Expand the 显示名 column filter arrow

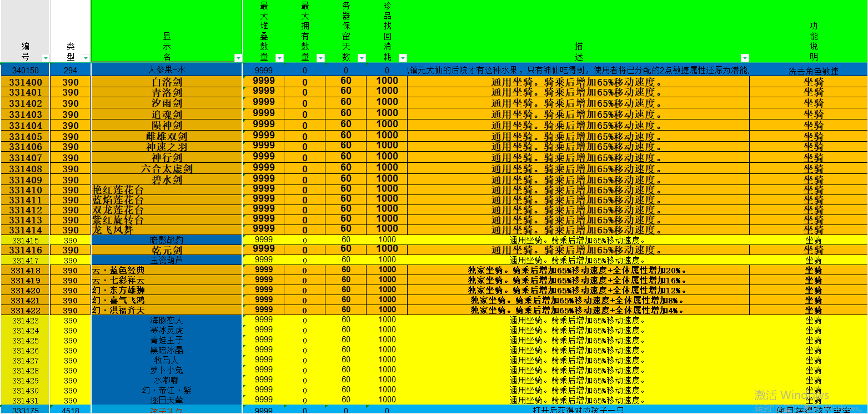pyautogui.click(x=238, y=58)
